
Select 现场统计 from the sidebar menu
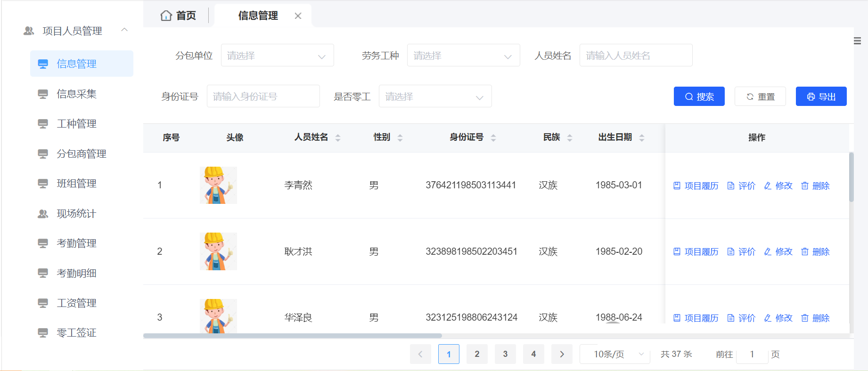pyautogui.click(x=76, y=214)
